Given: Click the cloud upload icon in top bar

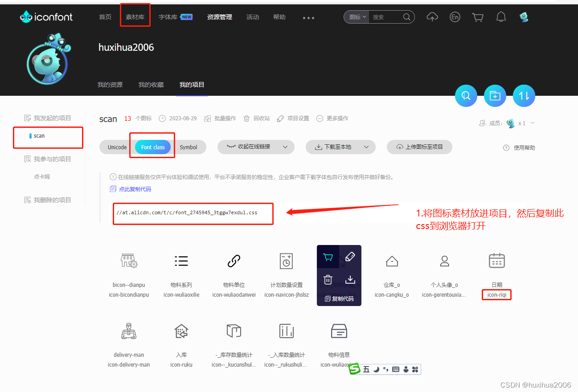Looking at the screenshot, I should [x=432, y=16].
